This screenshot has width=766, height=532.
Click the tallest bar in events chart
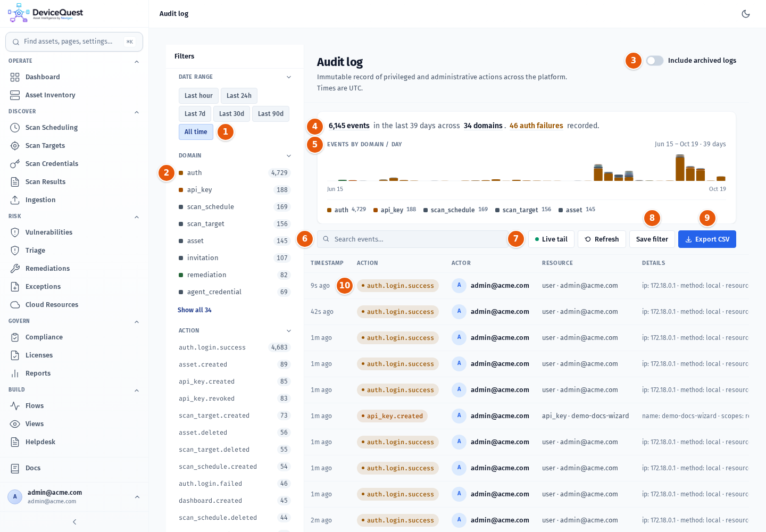[680, 168]
